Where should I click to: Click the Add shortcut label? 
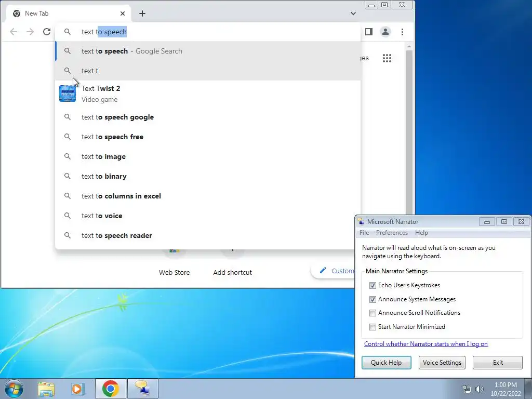232,272
